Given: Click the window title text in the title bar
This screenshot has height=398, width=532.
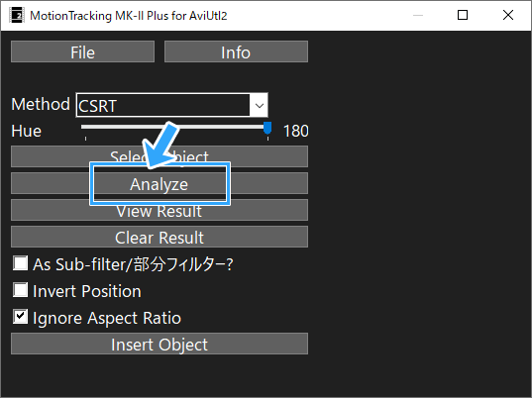Looking at the screenshot, I should pyautogui.click(x=129, y=16).
